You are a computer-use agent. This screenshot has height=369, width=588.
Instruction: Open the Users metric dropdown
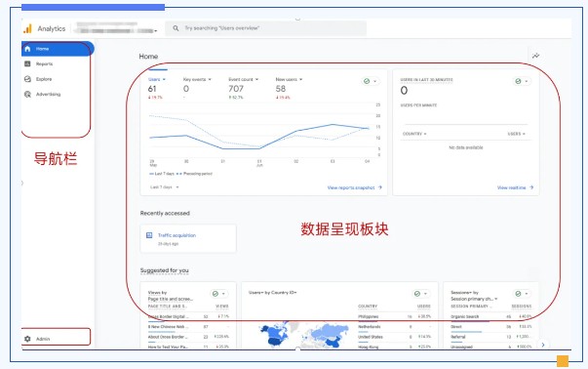point(157,80)
